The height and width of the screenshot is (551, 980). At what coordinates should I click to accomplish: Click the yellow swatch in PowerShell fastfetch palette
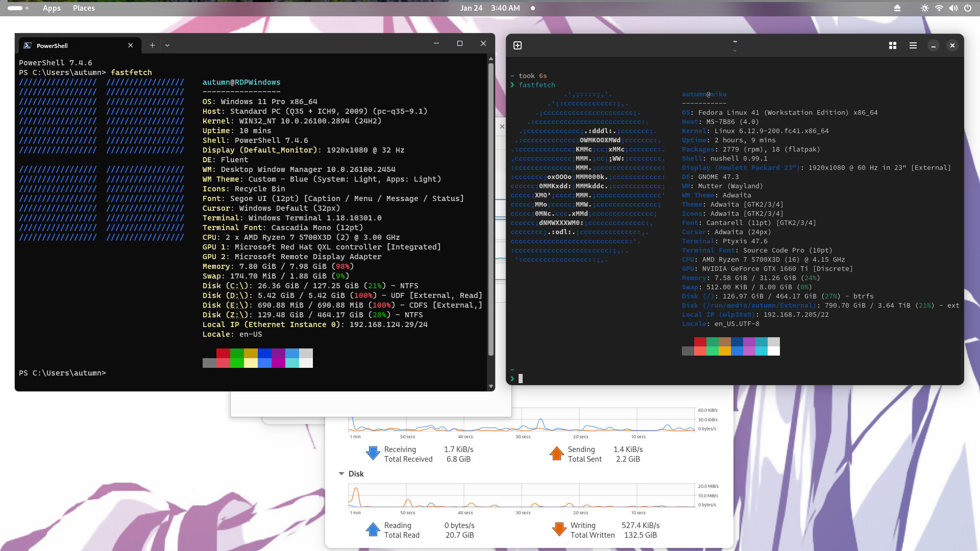[x=251, y=353]
